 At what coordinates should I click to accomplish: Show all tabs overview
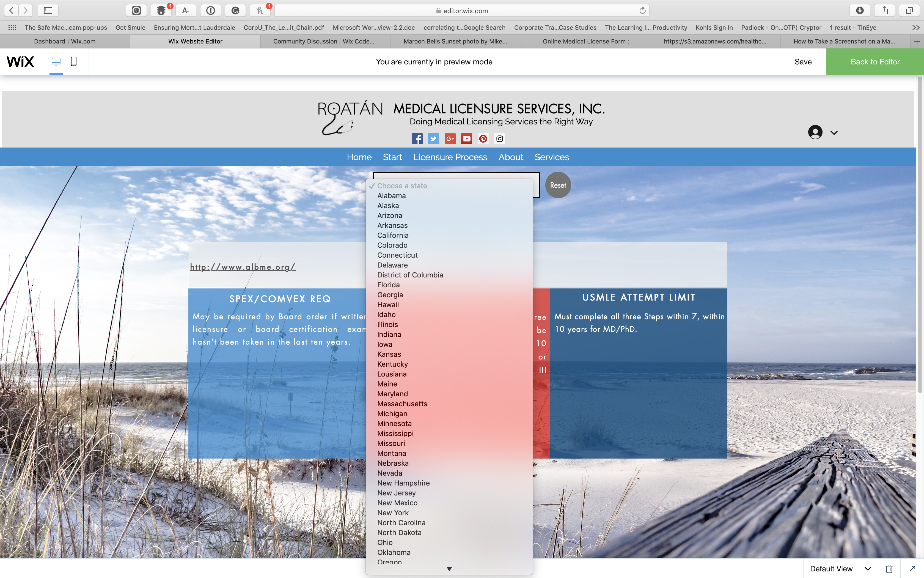909,10
